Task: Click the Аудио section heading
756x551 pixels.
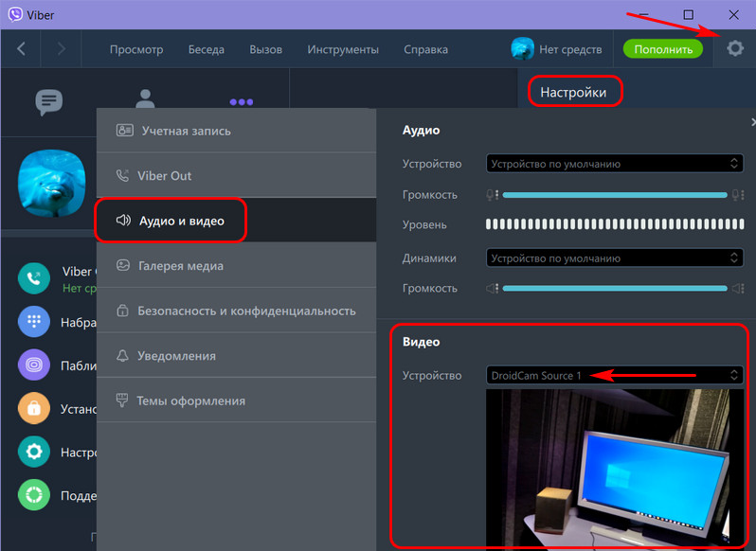Action: coord(421,130)
